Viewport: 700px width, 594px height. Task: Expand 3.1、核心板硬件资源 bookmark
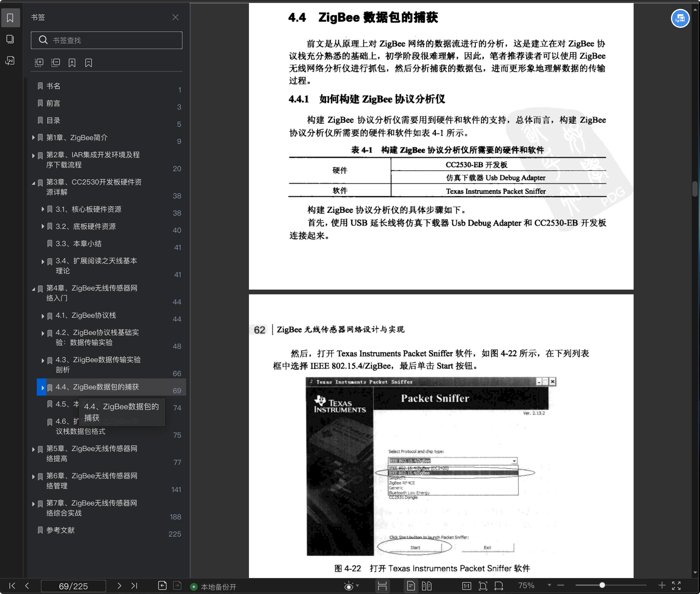point(43,209)
